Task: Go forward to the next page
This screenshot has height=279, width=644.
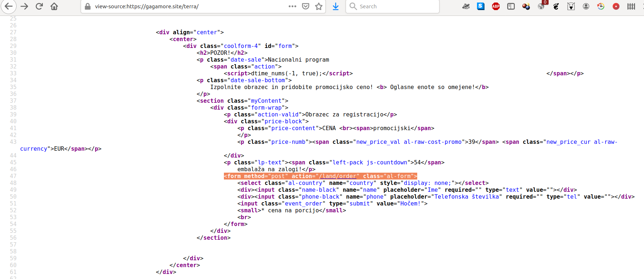Action: [x=24, y=6]
